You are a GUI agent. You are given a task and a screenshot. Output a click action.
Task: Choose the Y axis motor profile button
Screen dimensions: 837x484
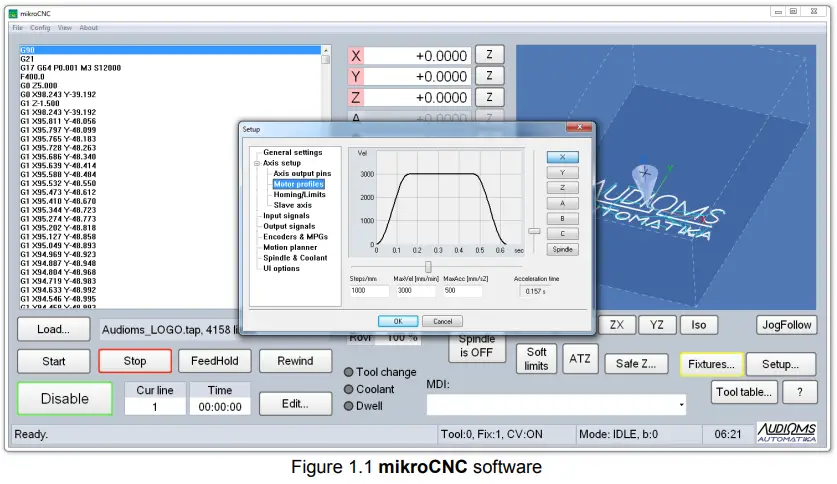[x=563, y=172]
